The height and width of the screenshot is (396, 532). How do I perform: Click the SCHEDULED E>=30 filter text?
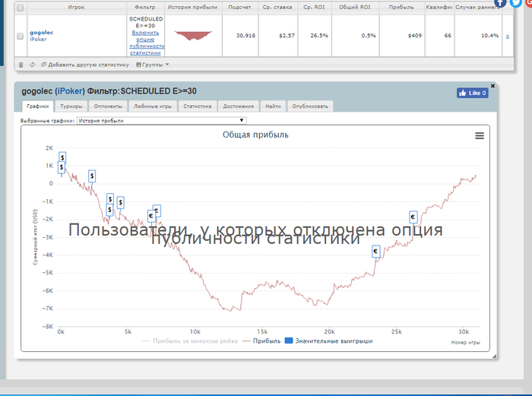coord(146,22)
